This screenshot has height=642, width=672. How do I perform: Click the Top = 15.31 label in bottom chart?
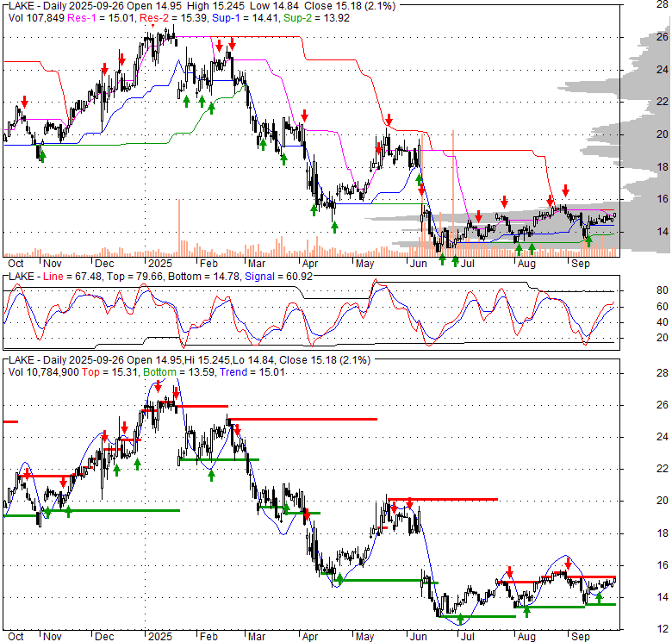109,372
